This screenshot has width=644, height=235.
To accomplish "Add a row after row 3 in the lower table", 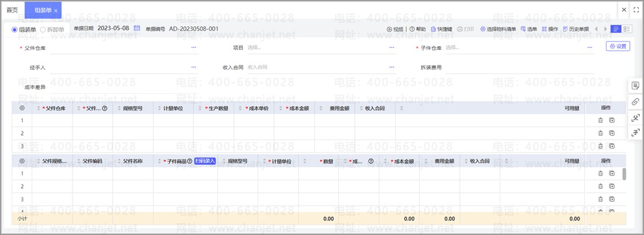I will [612, 199].
